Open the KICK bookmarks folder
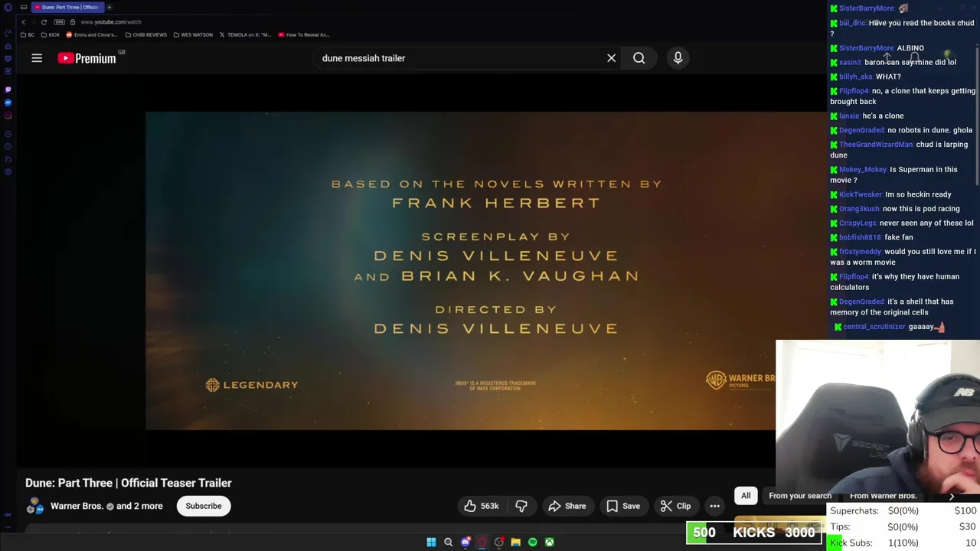 [51, 34]
